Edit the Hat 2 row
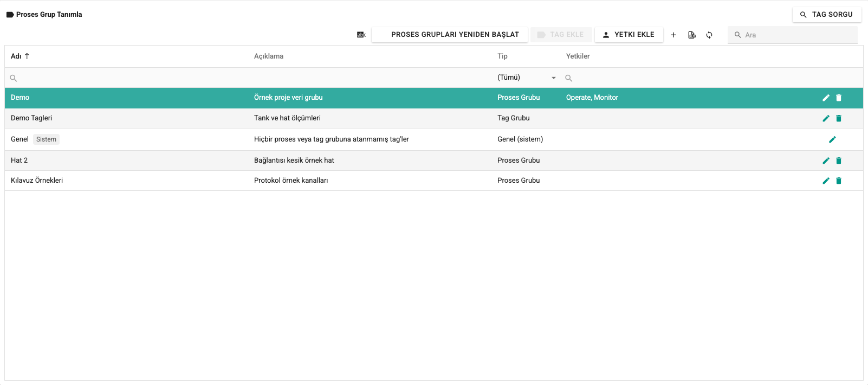The height and width of the screenshot is (385, 868). pos(826,161)
